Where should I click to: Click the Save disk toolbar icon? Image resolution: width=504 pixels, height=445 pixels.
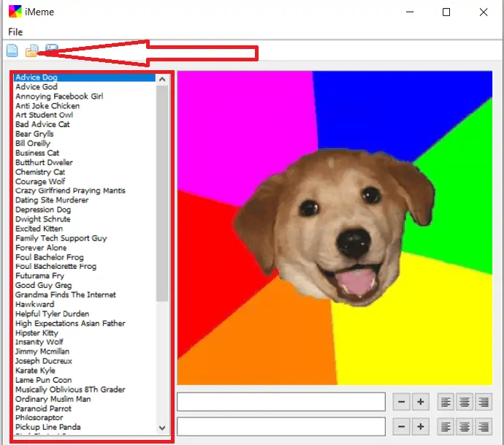51,49
